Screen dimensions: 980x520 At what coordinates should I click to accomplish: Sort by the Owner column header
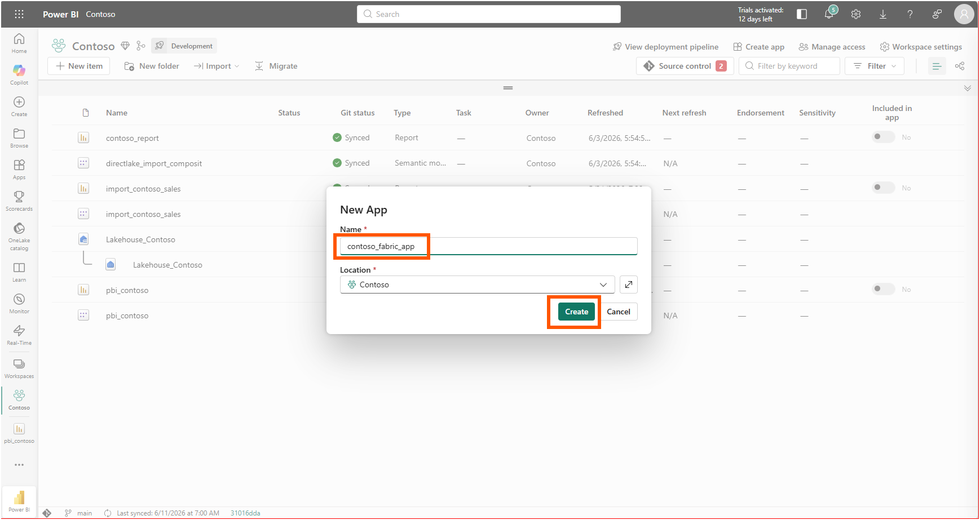537,113
